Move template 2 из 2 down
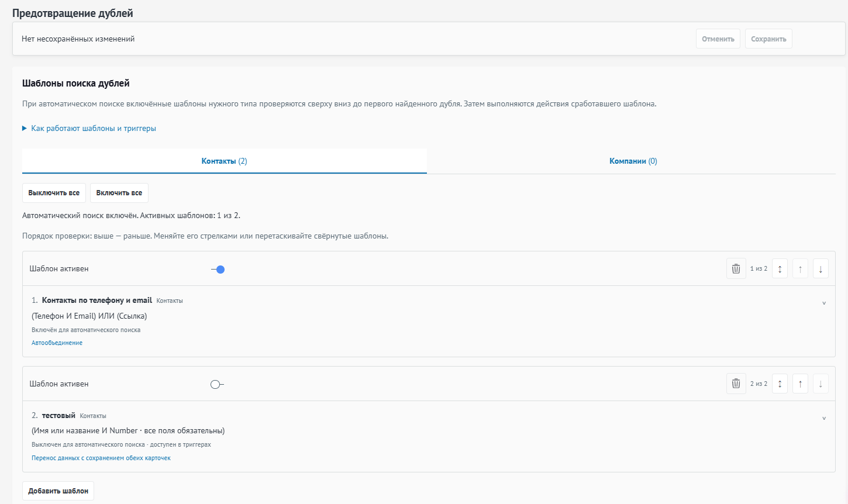Screen dimensions: 848x504 tap(821, 384)
